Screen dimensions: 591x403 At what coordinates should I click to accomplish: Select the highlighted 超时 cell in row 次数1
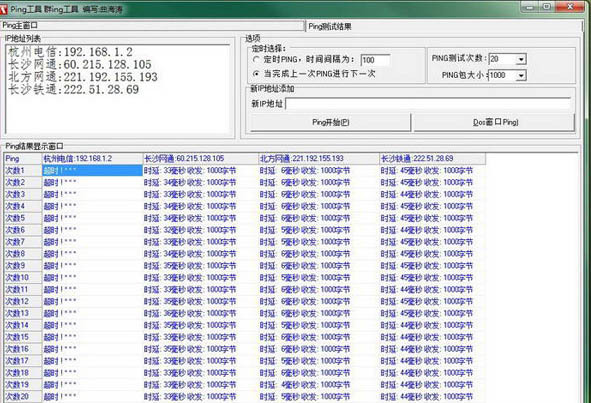(x=92, y=171)
